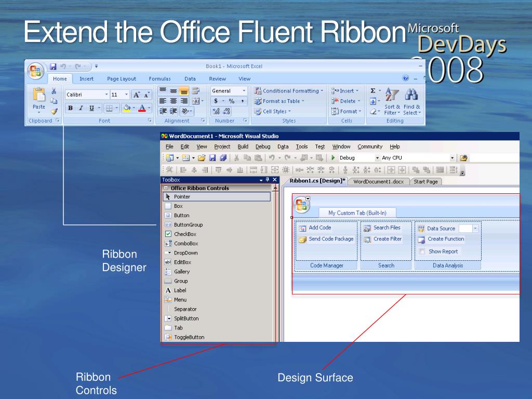Select the Pointer tool in Toolbox
Screen dimensions: 532x399
tap(217, 197)
